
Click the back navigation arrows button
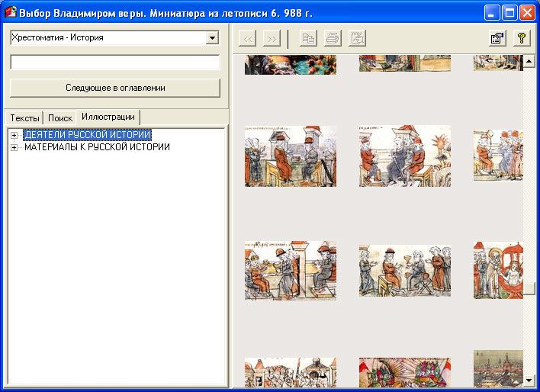click(x=248, y=38)
